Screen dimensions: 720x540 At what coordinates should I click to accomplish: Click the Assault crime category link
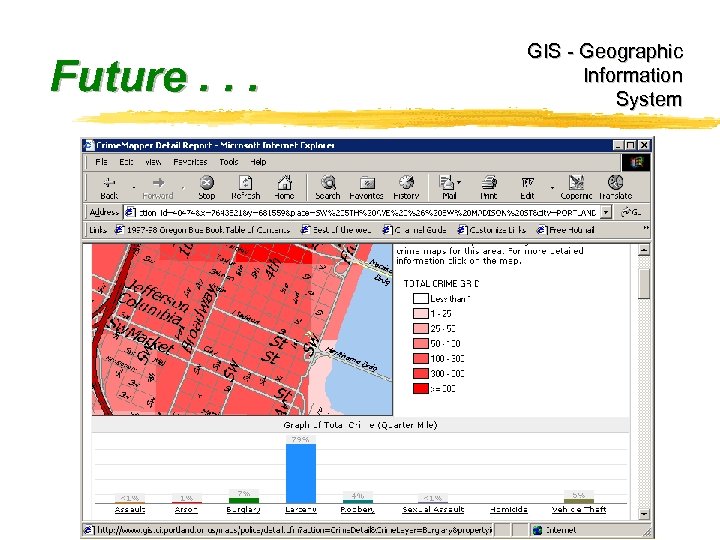pos(130,509)
